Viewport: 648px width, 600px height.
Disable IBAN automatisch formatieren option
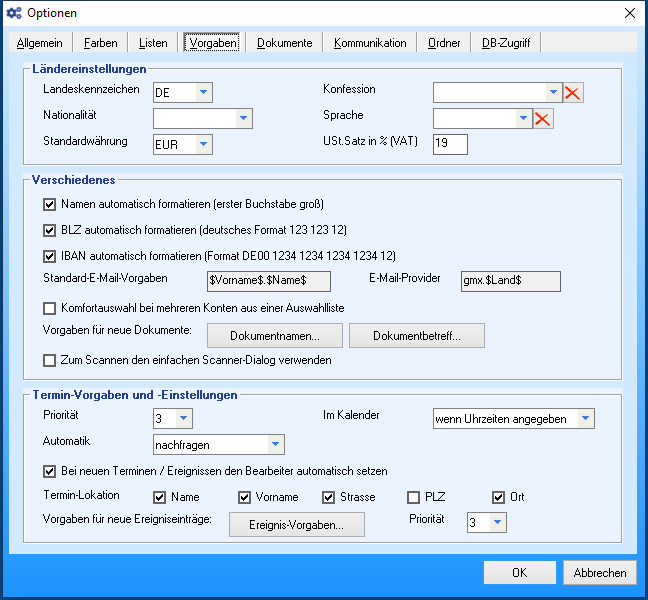[50, 256]
